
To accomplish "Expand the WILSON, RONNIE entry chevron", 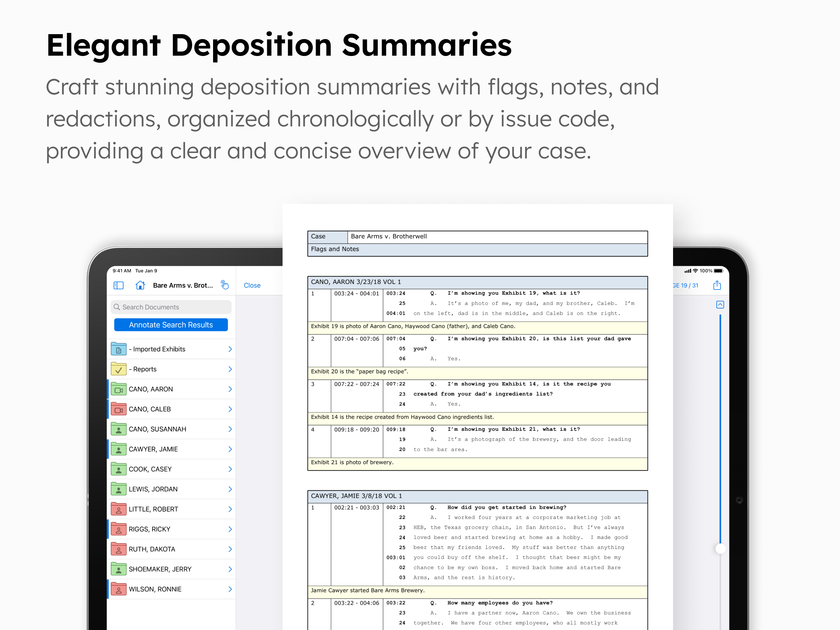I will tap(230, 589).
